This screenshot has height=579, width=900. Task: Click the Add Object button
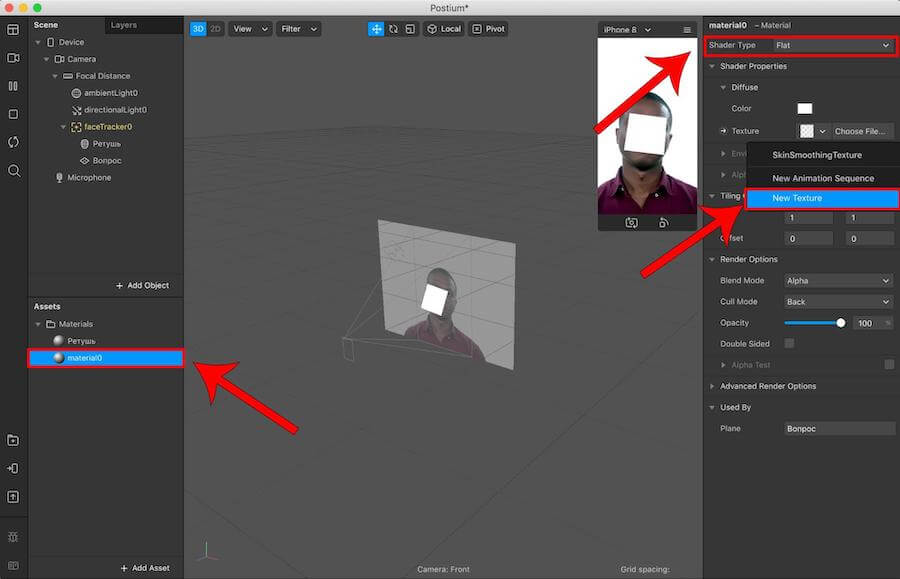[x=142, y=285]
